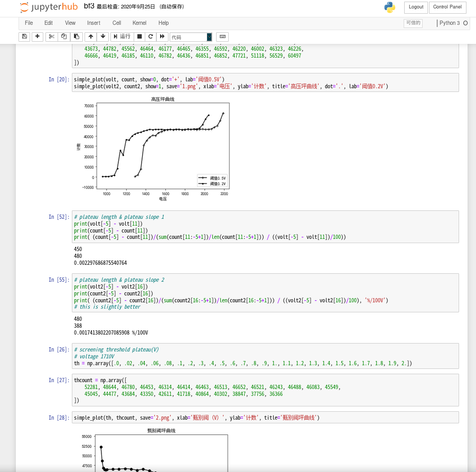The width and height of the screenshot is (476, 472).
Task: Interrupt the kernel with stop icon
Action: click(139, 36)
